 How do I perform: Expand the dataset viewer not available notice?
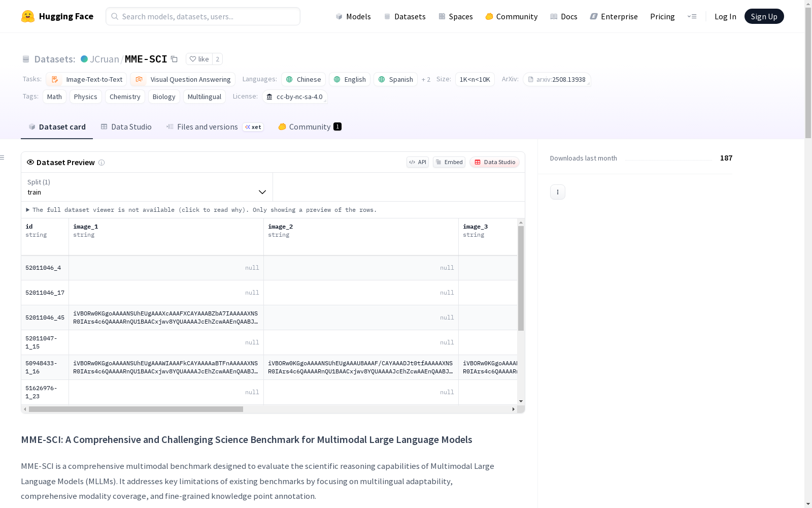[201, 210]
